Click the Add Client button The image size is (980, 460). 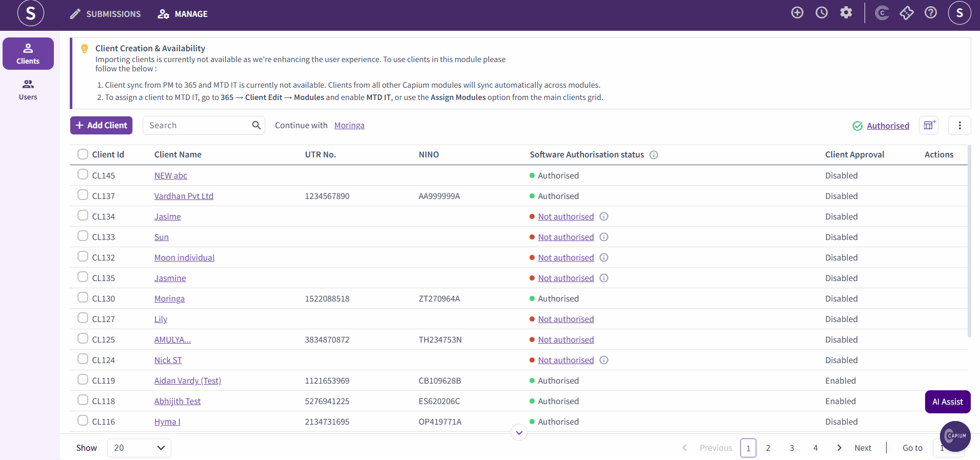coord(101,125)
